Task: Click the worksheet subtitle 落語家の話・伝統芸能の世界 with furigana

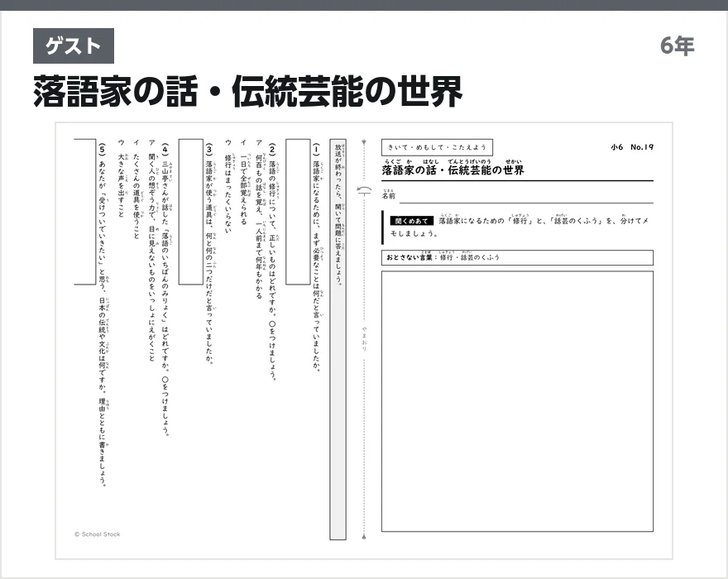Action: 453,168
